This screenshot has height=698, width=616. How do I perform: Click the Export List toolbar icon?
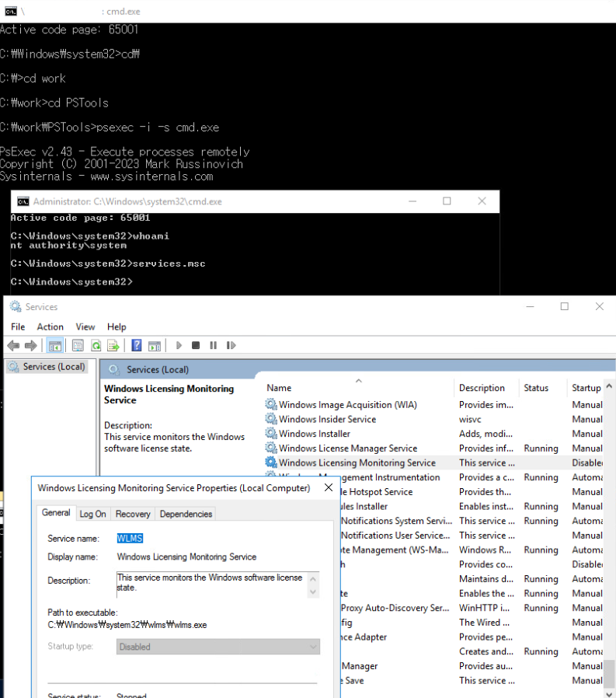113,345
